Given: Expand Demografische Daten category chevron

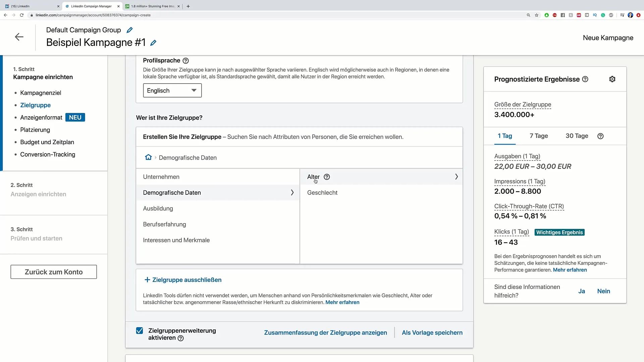Looking at the screenshot, I should click(x=292, y=192).
